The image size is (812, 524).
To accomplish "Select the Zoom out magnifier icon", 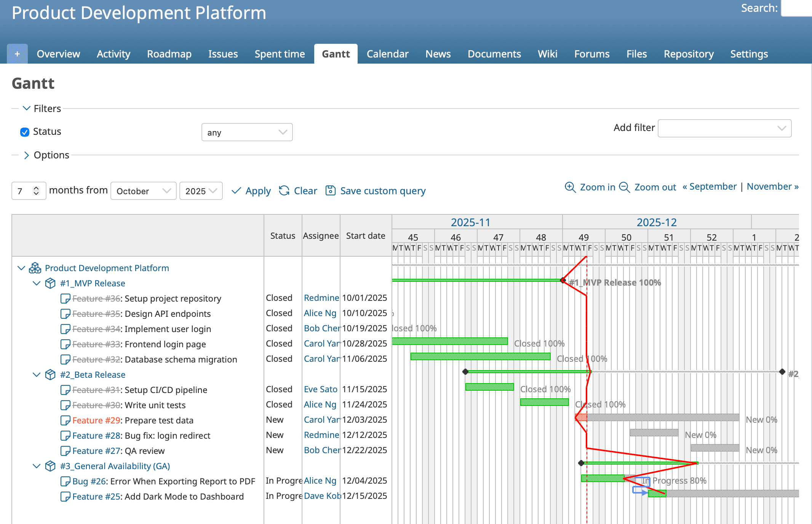I will (624, 187).
